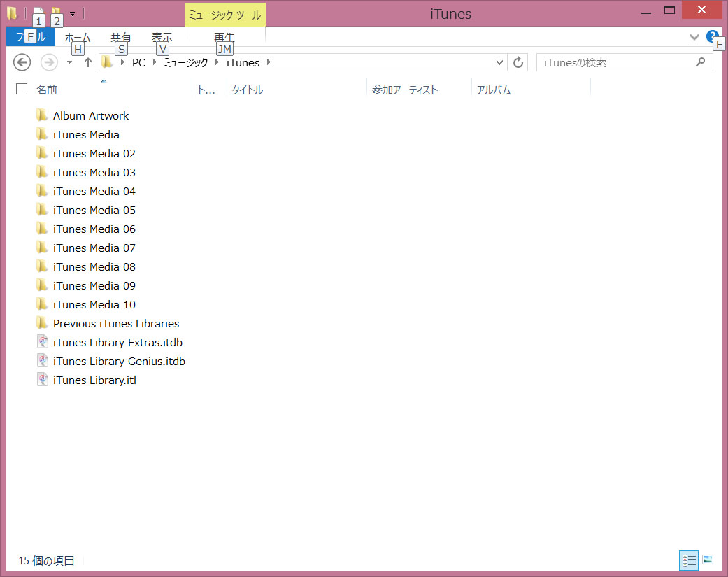Expand arrow after ミュージック breadcrumb
This screenshot has height=577, width=728.
tap(216, 62)
